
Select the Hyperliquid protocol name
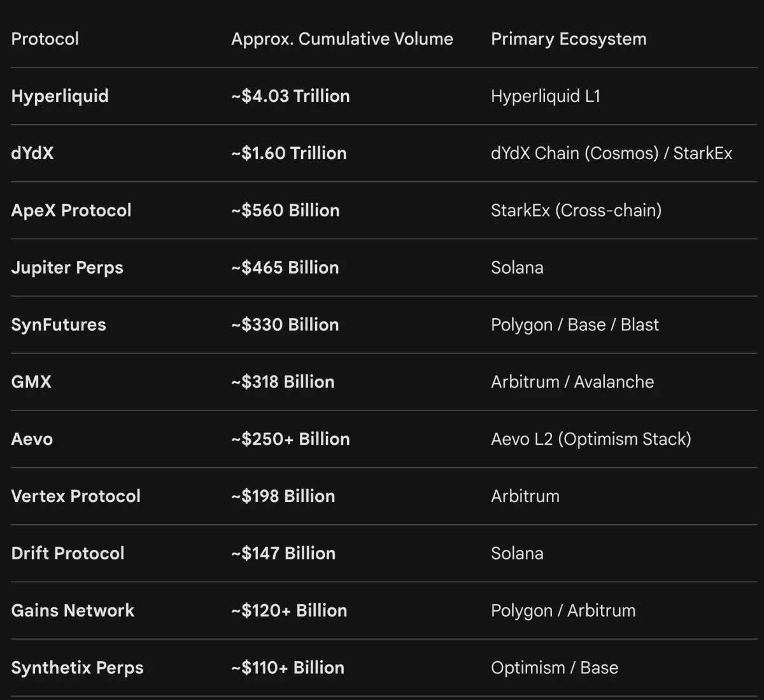coord(60,96)
